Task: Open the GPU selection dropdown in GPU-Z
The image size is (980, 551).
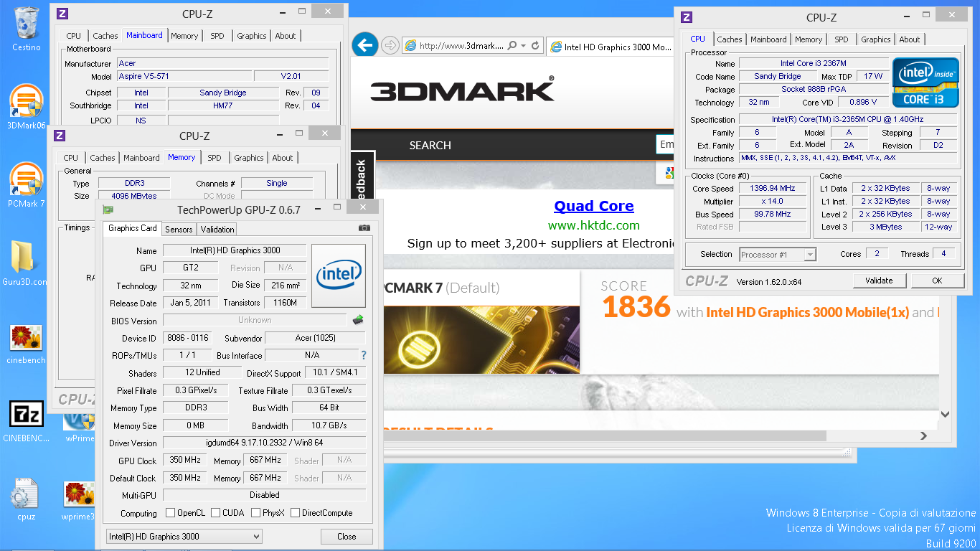Action: 184,537
